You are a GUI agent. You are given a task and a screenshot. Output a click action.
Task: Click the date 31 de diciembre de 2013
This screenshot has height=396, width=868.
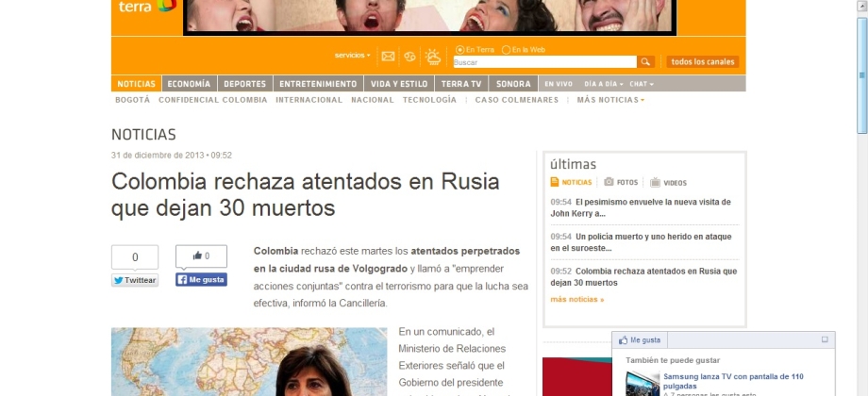pos(158,156)
